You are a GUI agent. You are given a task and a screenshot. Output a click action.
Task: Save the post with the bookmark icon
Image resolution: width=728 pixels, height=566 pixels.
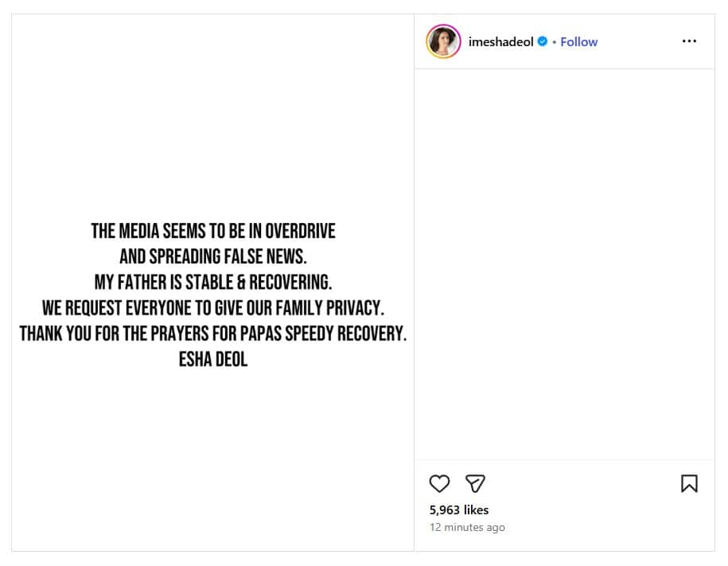click(689, 483)
